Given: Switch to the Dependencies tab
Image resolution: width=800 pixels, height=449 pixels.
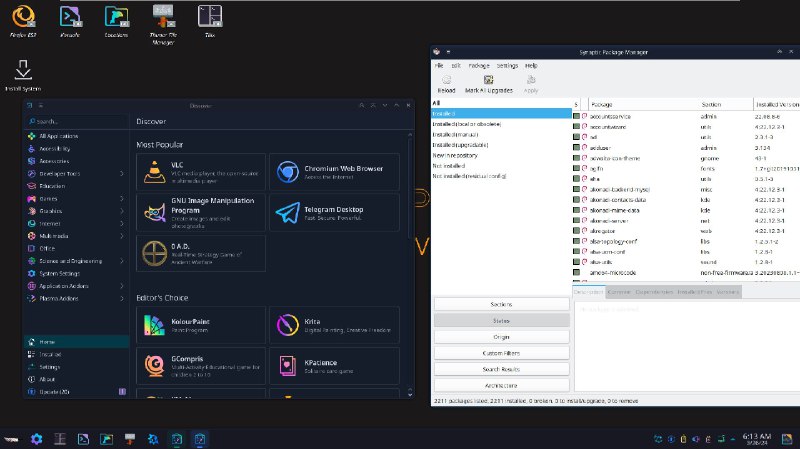Looking at the screenshot, I should pos(654,292).
